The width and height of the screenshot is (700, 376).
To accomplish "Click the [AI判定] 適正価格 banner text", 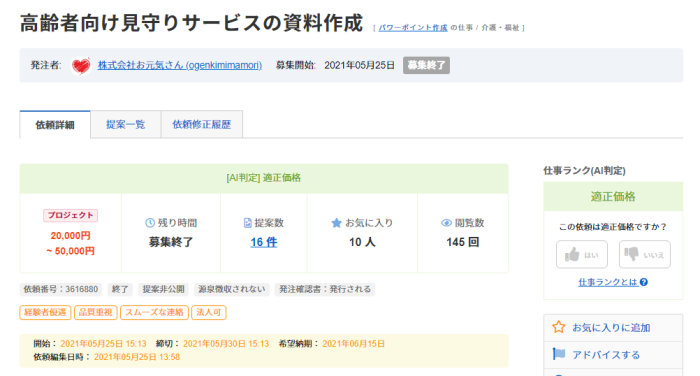I will (263, 178).
